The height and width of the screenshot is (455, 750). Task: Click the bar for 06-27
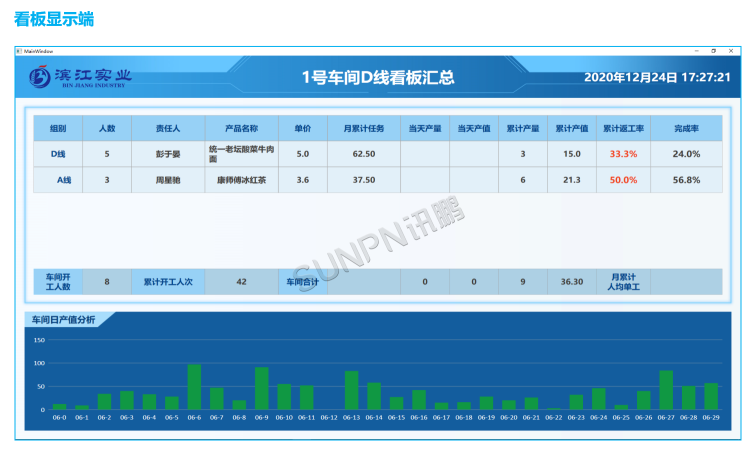pyautogui.click(x=666, y=390)
